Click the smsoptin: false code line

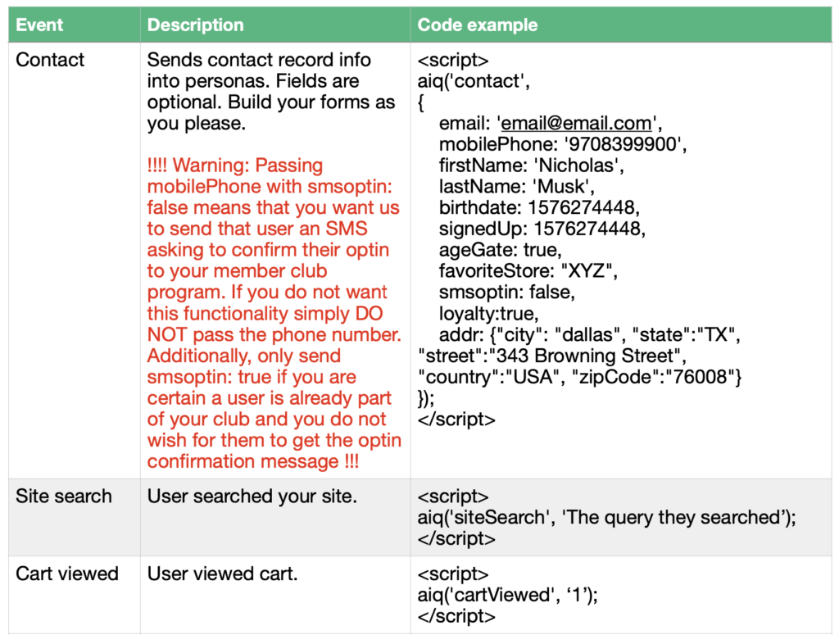(506, 292)
